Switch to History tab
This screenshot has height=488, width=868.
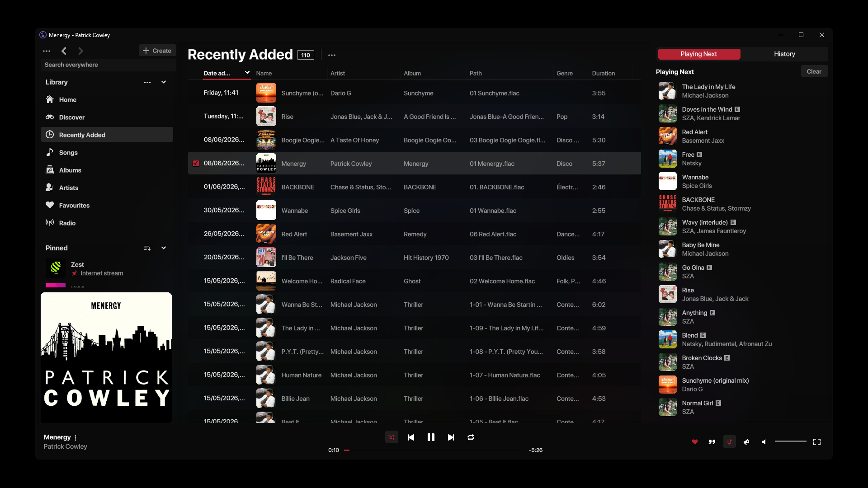[784, 54]
